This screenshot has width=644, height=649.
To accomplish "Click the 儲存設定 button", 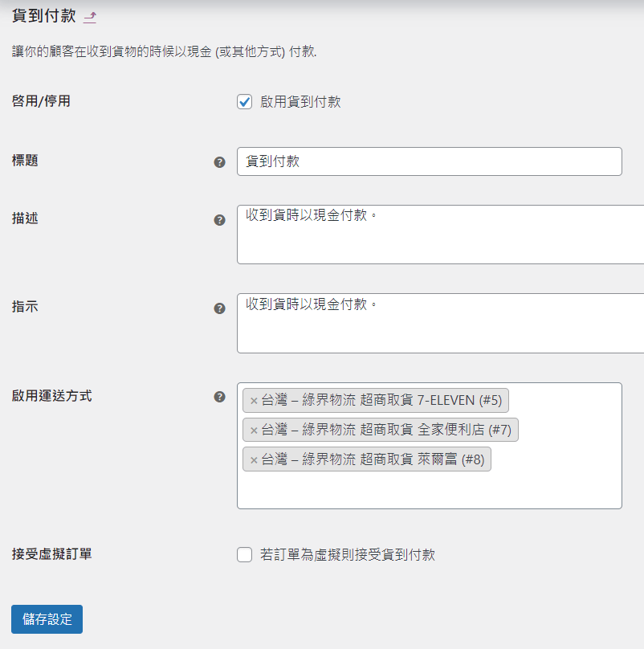I will (x=47, y=619).
